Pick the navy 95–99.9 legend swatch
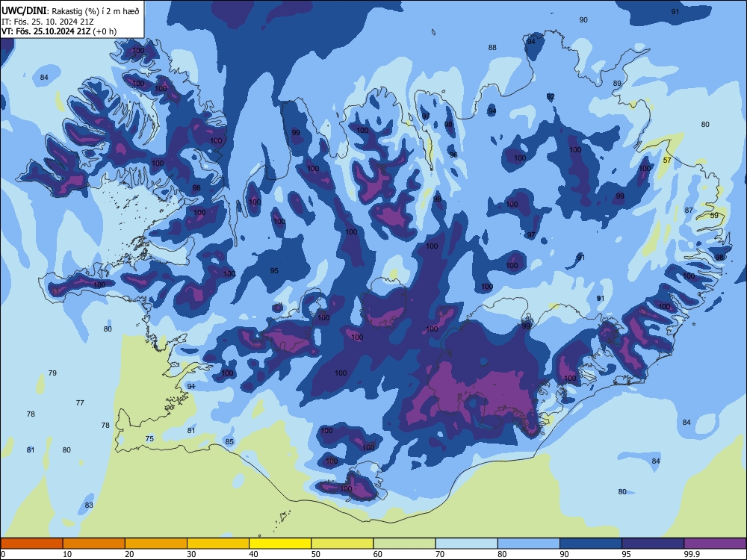Image resolution: width=747 pixels, height=560 pixels. click(x=653, y=544)
